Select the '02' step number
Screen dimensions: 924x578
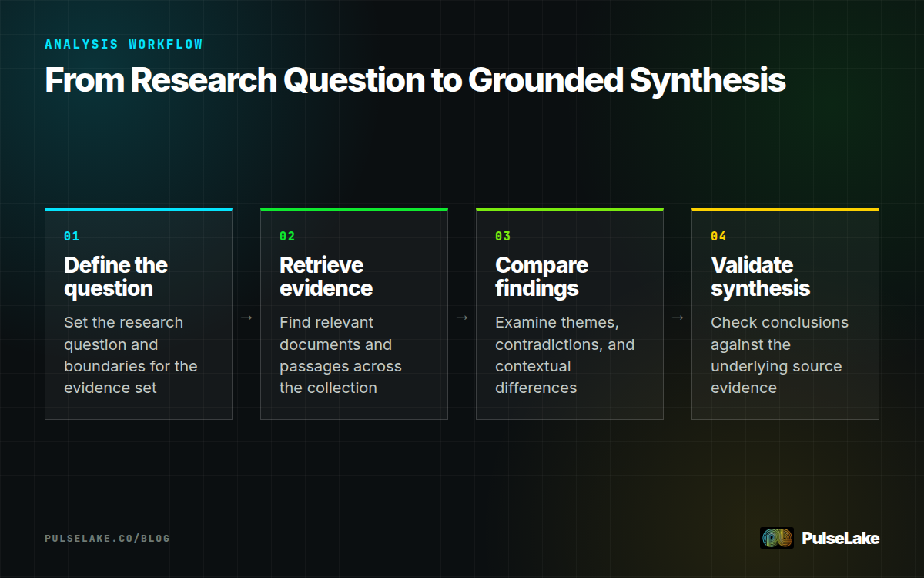point(287,236)
